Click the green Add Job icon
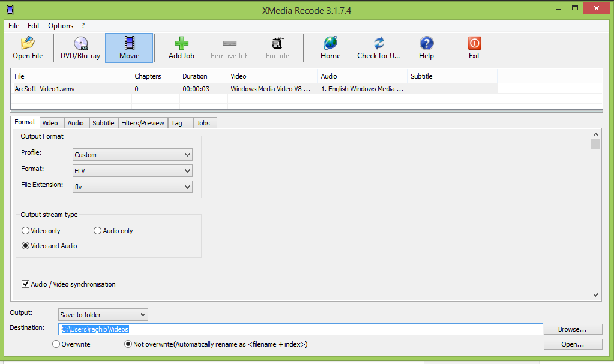 (x=181, y=44)
